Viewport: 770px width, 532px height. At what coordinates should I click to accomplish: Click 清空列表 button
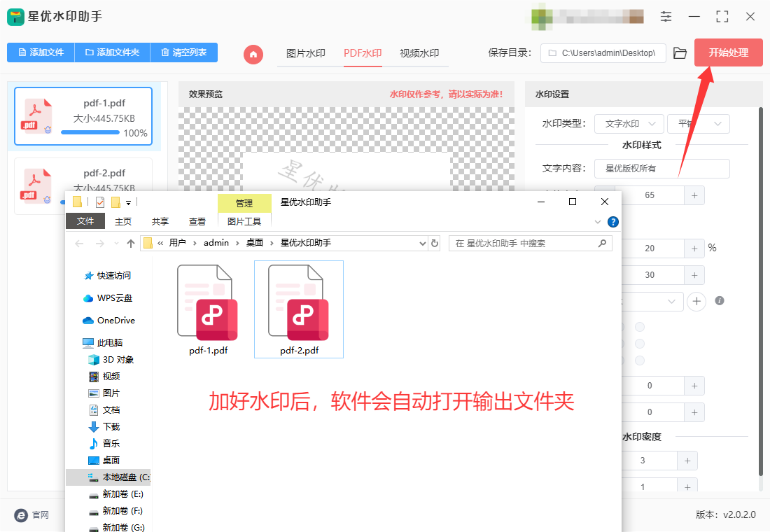tap(183, 52)
